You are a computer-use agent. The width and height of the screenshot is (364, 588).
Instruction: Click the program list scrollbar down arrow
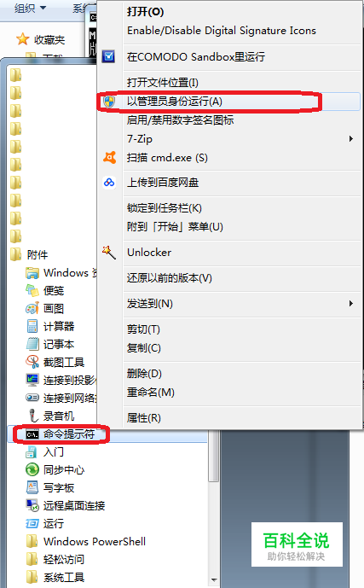(214, 579)
